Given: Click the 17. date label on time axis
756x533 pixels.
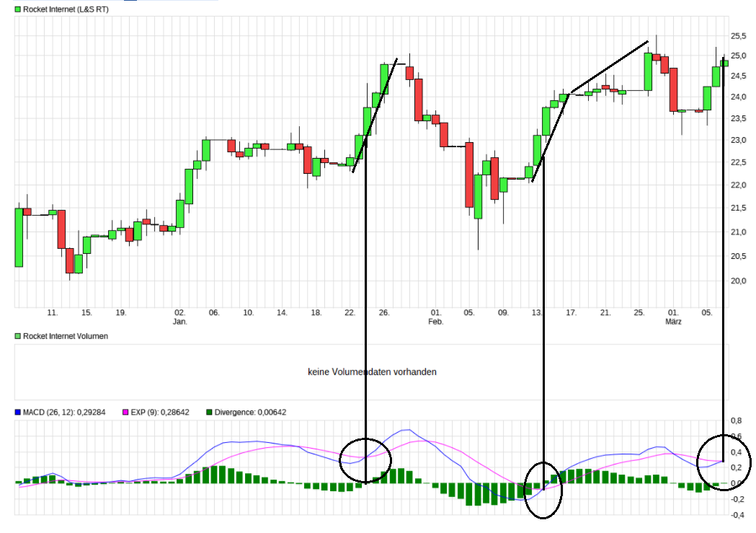Looking at the screenshot, I should (572, 313).
